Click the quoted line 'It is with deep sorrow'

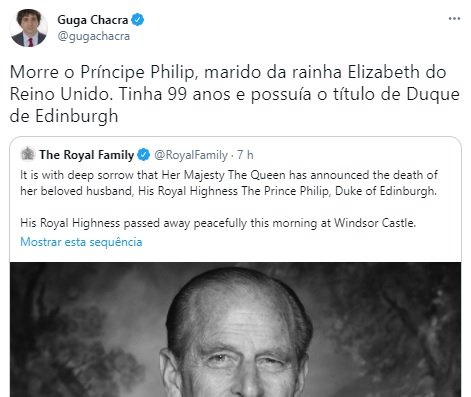click(229, 175)
